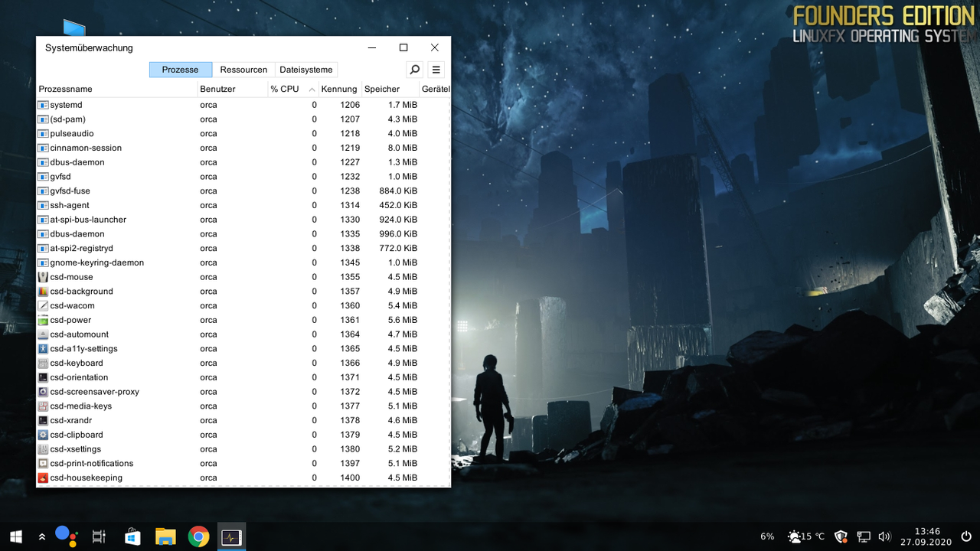Click the memory value 5.6 MiB
Image resolution: width=980 pixels, height=551 pixels.
tap(403, 320)
